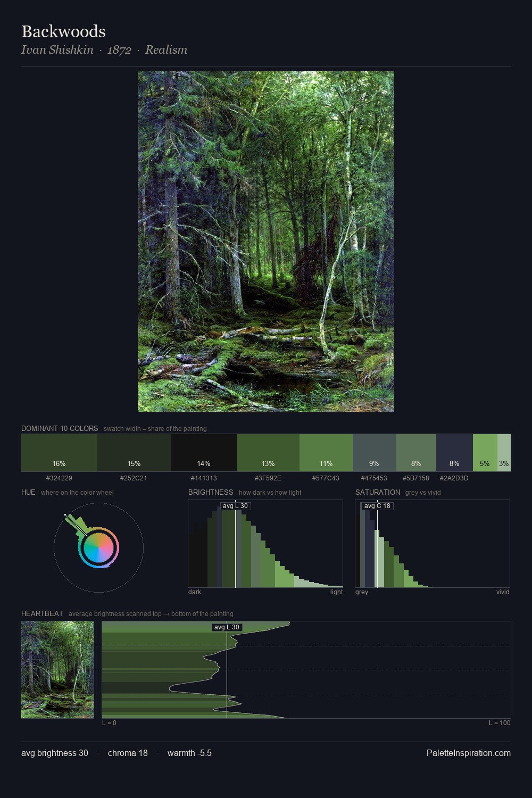532x798 pixels.
Task: Click the 'SATURATION' section heading
Action: (x=378, y=492)
